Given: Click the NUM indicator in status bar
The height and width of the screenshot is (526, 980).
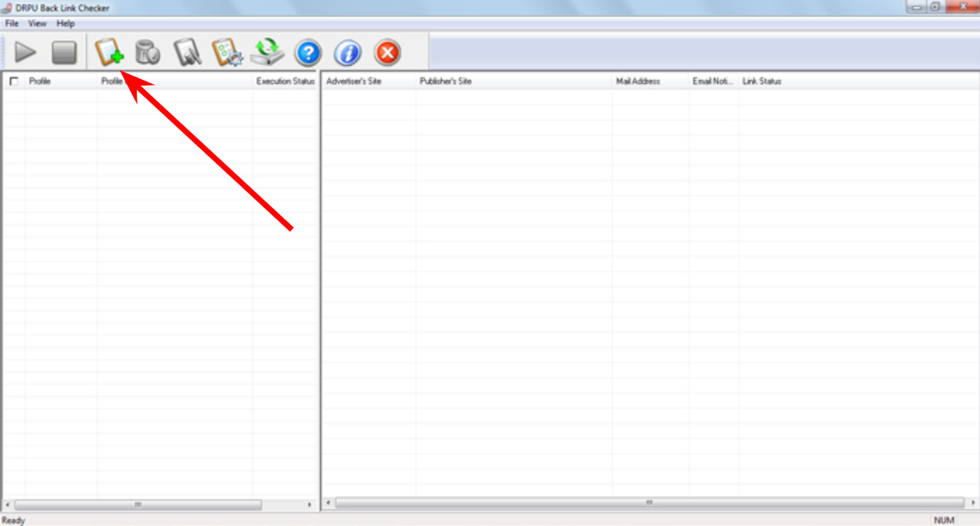Looking at the screenshot, I should pos(944,520).
